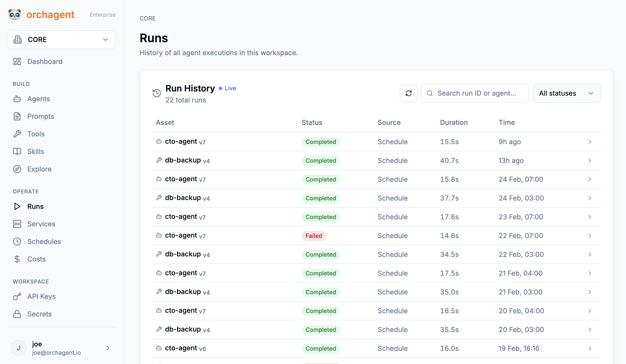
Task: Open Agents from sidebar robot icon
Action: tap(17, 99)
